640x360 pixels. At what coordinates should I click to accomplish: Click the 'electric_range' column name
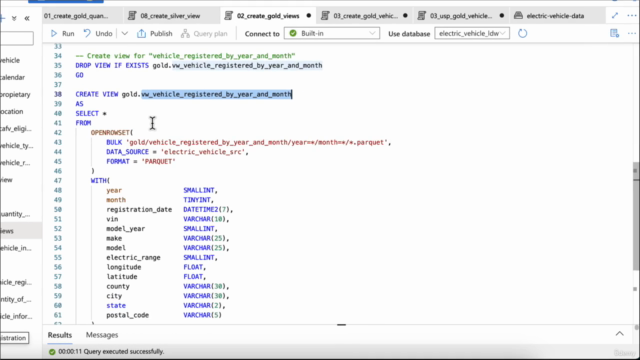[133, 258]
